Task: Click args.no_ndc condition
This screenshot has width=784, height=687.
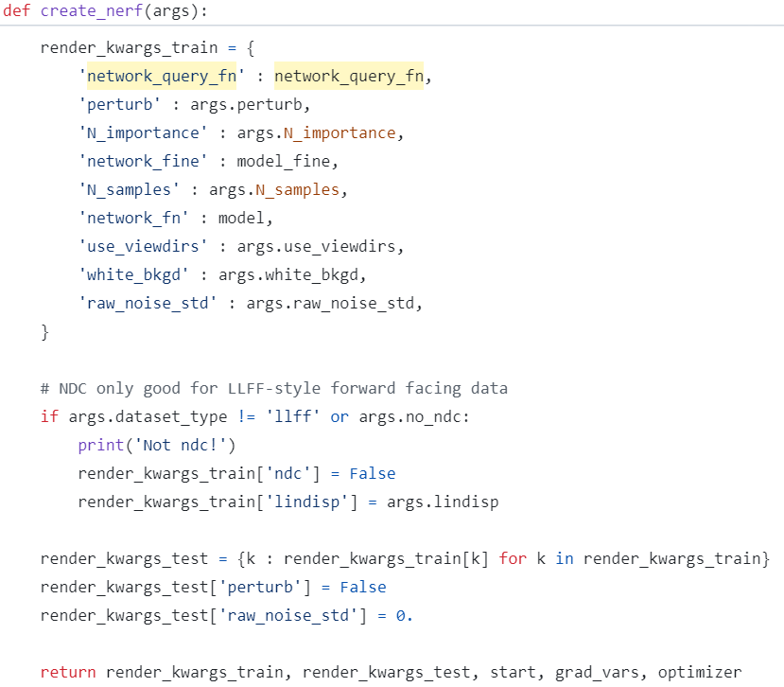Action: click(x=410, y=416)
